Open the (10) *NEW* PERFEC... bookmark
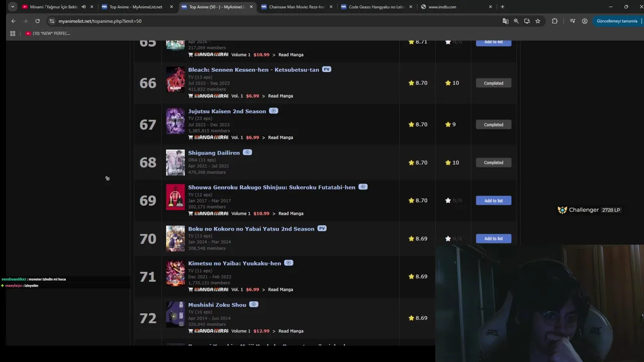Image resolution: width=644 pixels, height=362 pixels. point(48,33)
